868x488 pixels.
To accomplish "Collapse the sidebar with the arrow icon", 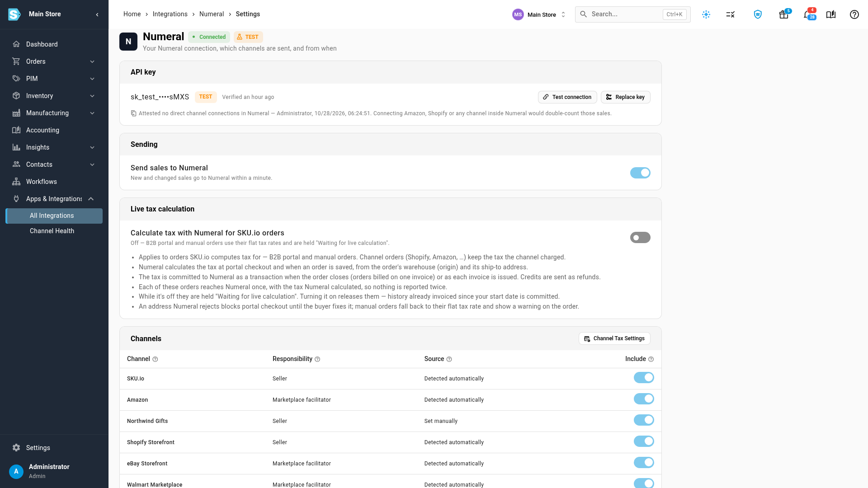I will 97,14.
